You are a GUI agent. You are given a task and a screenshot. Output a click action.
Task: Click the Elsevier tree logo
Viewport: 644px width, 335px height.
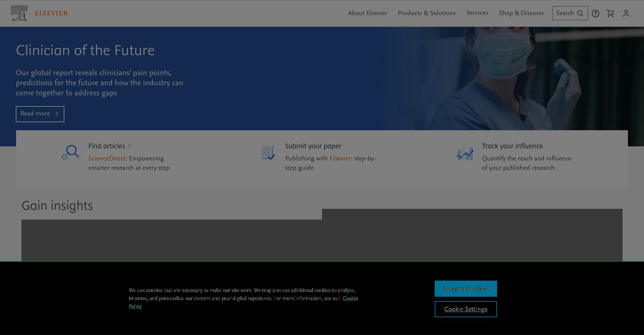[19, 13]
